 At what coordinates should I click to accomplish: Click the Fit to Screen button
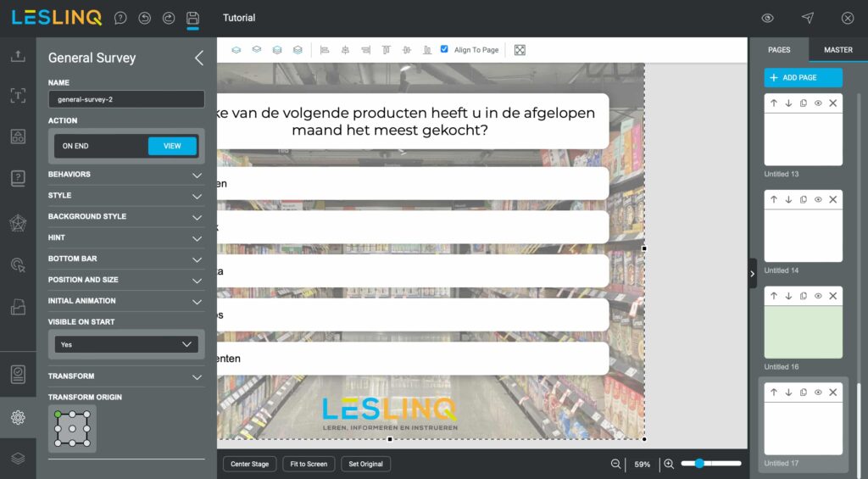(x=309, y=464)
